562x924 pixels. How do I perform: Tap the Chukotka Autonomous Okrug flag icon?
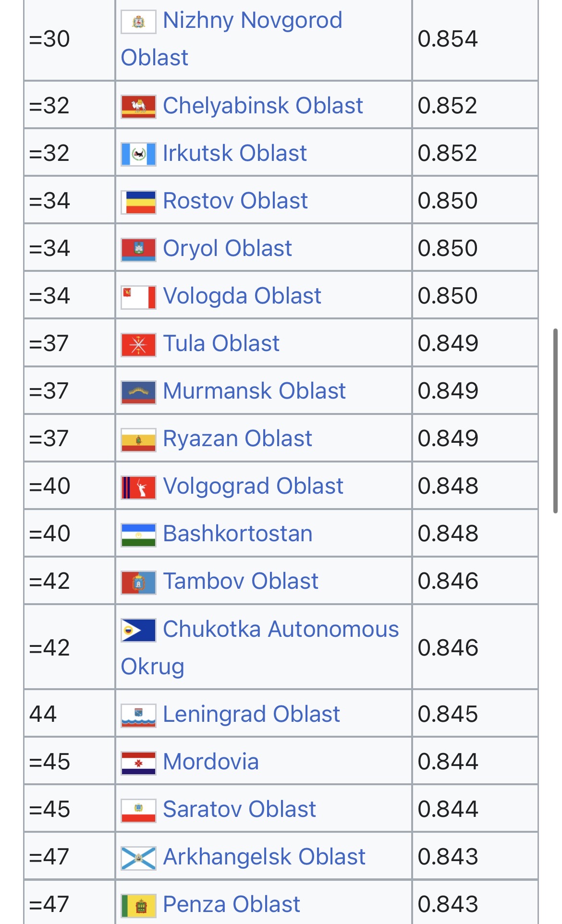[138, 630]
